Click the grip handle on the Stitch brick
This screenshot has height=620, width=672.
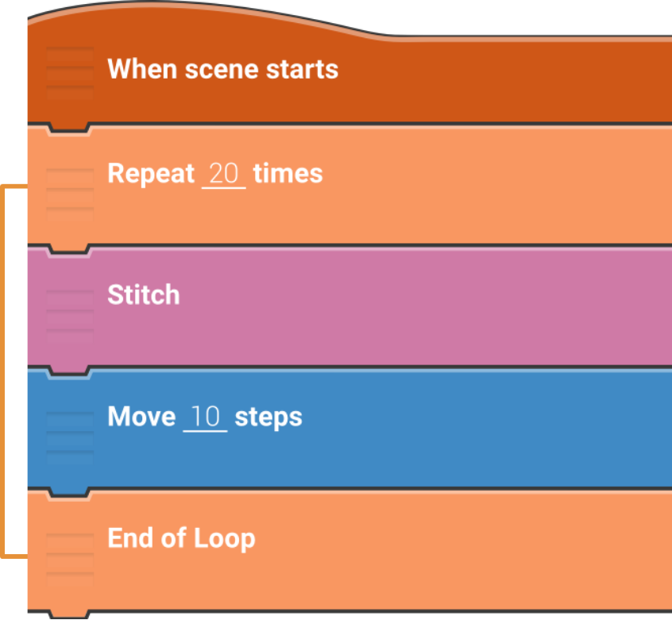69,313
